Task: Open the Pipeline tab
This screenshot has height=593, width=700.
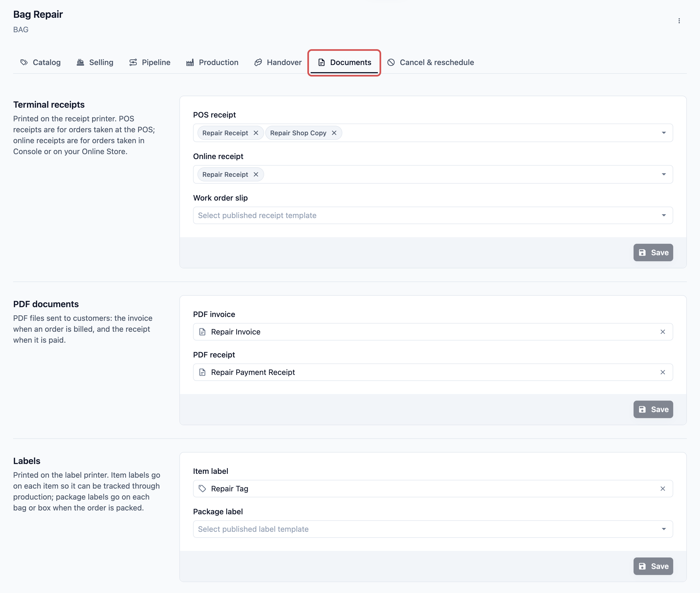Action: [x=150, y=63]
